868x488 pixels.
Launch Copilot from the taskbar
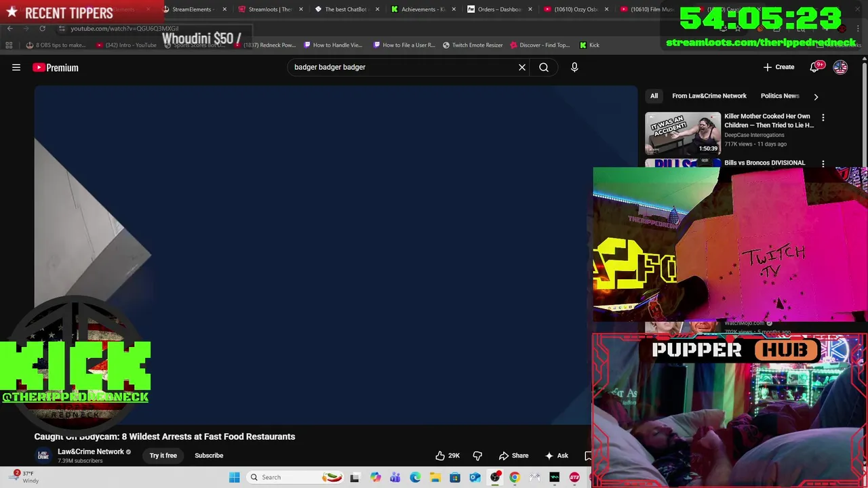pyautogui.click(x=375, y=477)
